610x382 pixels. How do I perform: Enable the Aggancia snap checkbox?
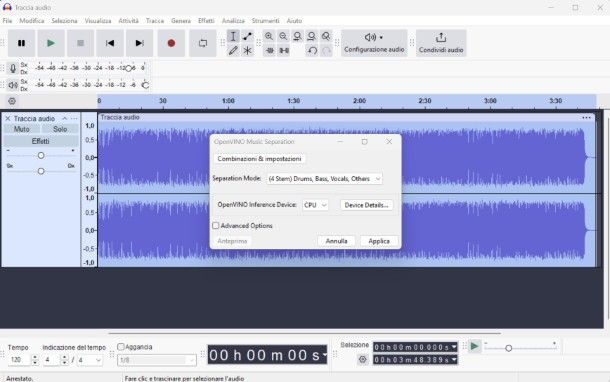[x=121, y=347]
